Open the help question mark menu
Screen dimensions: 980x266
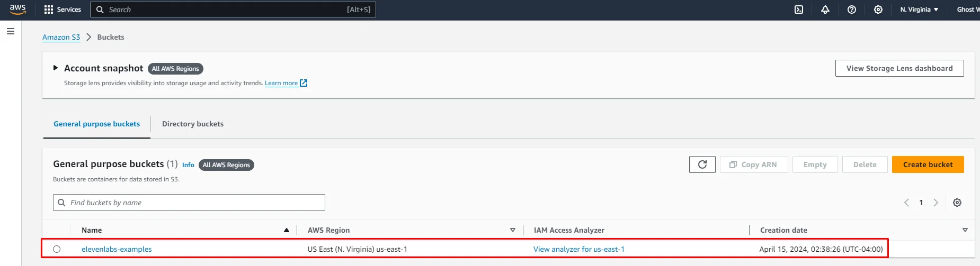(852, 10)
